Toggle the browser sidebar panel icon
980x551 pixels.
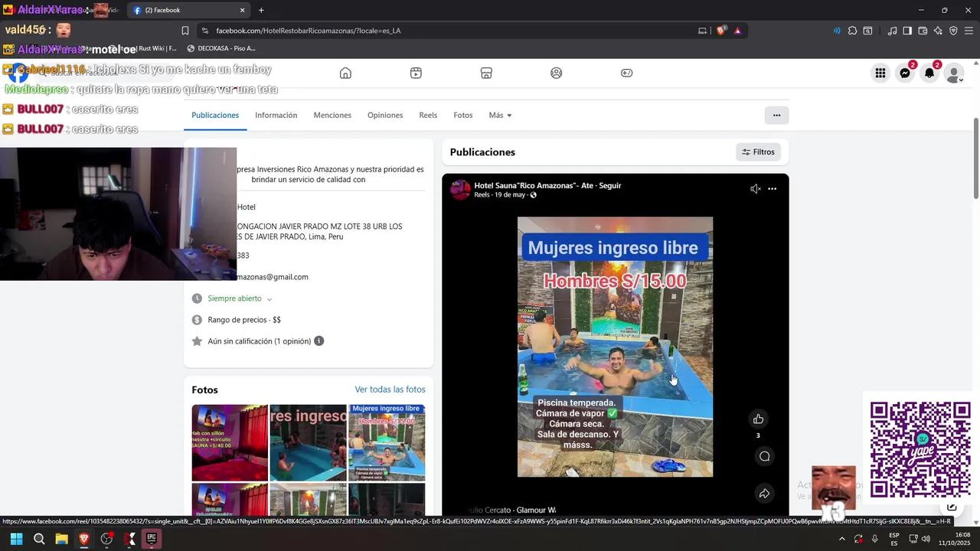(x=907, y=31)
